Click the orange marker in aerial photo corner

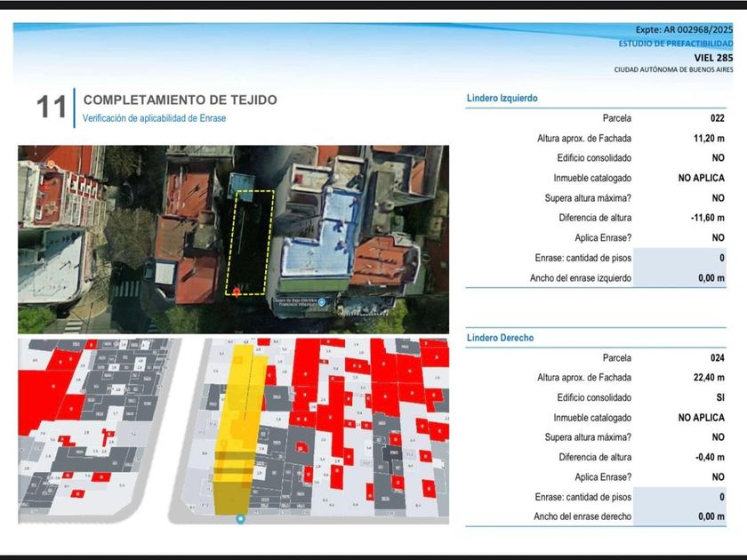click(52, 164)
